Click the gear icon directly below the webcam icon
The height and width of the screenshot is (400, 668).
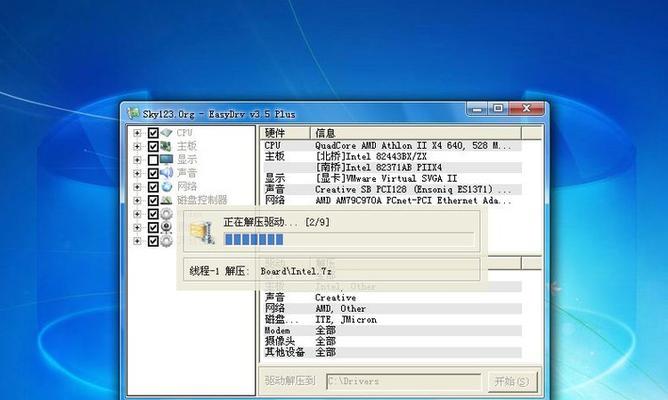click(167, 241)
